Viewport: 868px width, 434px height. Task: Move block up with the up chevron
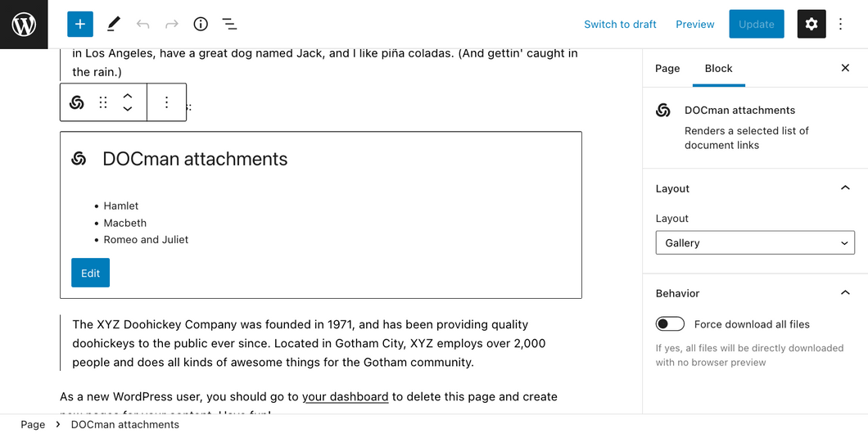coord(127,97)
